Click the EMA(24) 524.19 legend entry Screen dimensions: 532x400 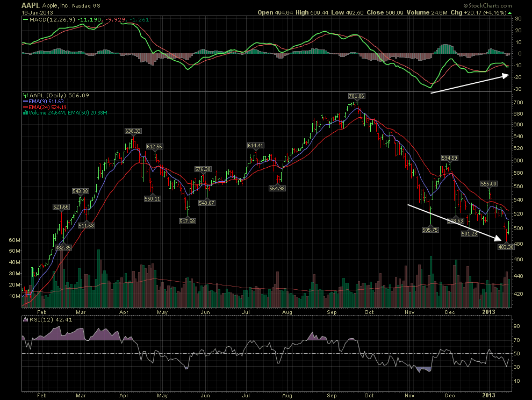pyautogui.click(x=45, y=107)
